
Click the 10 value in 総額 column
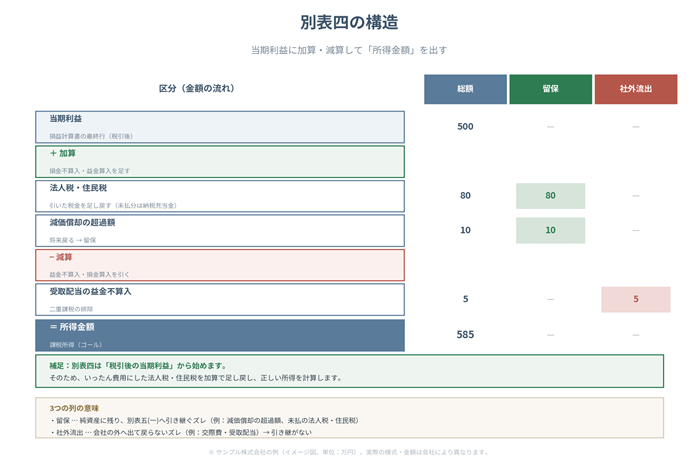click(x=465, y=230)
